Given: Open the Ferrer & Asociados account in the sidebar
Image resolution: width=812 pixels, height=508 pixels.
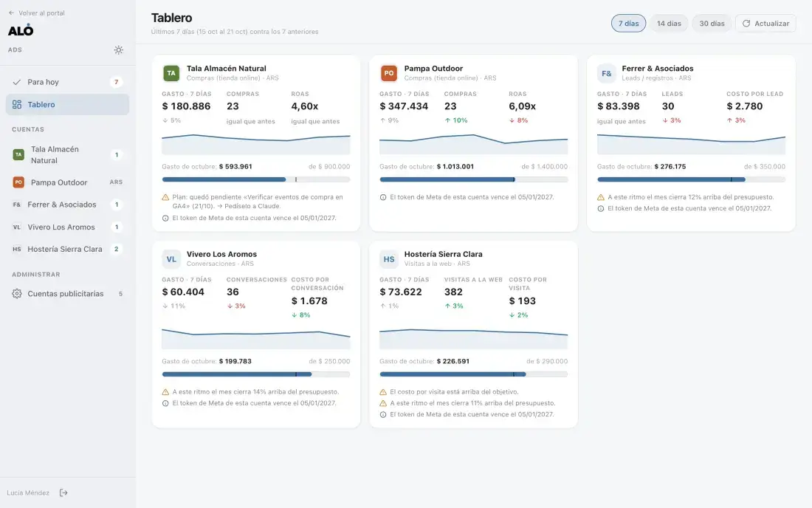Looking at the screenshot, I should pyautogui.click(x=67, y=205).
